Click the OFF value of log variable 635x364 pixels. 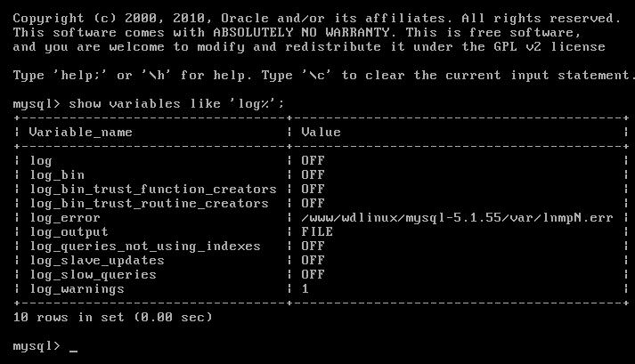coord(313,161)
